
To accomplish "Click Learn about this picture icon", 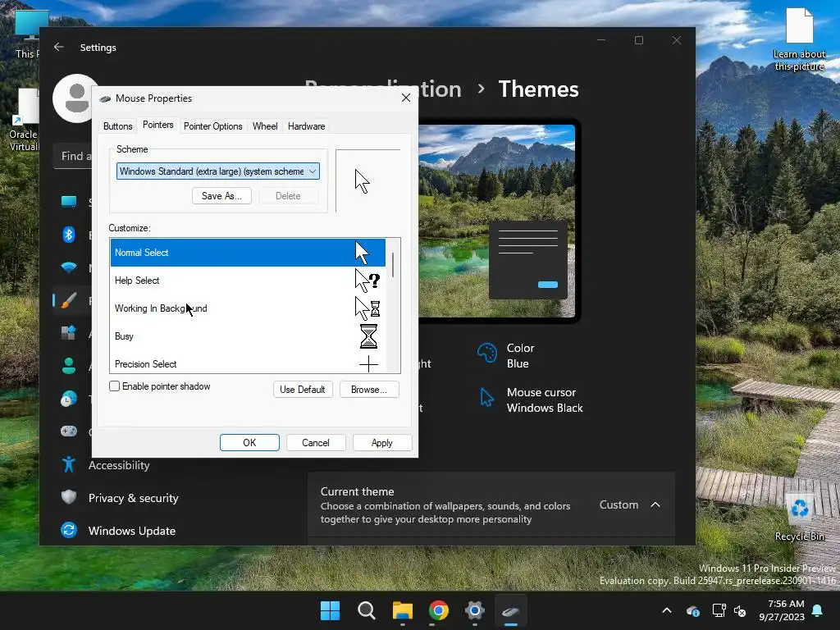I will (799, 39).
